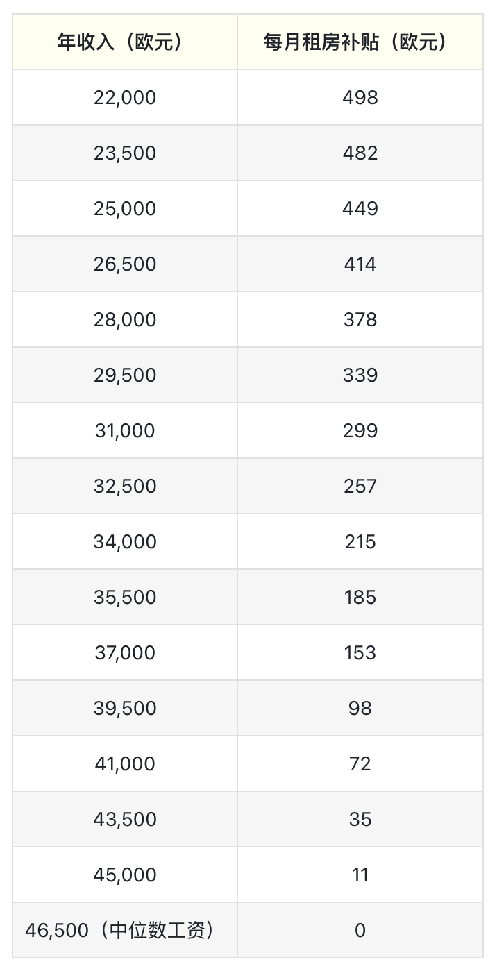497x980 pixels.
Task: Click the 31,000 income cell
Action: [125, 430]
